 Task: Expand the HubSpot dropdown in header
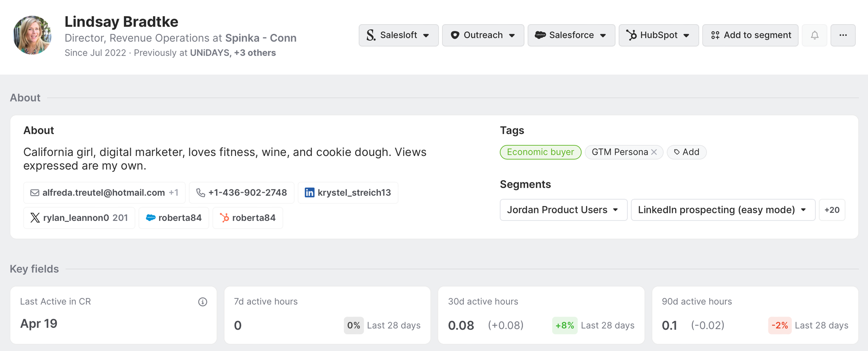[658, 35]
